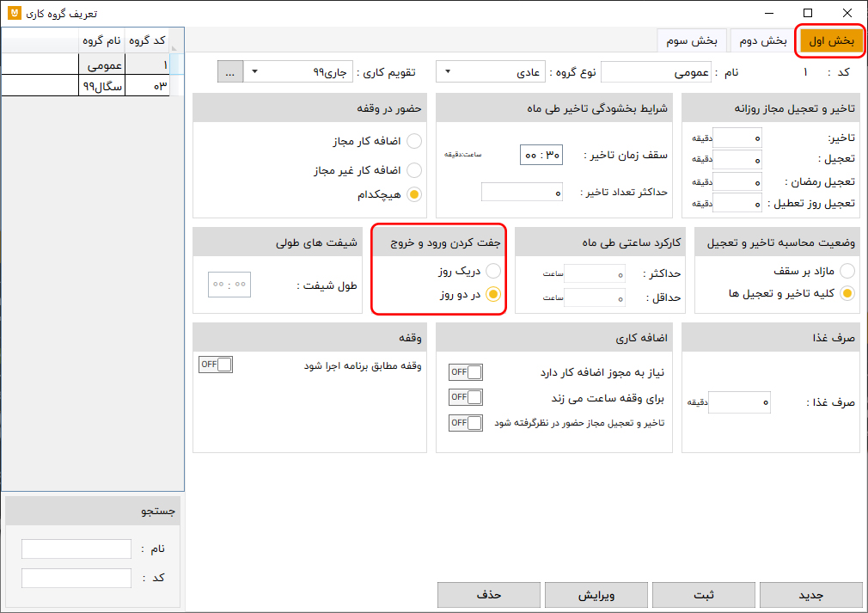
Task: Toggle تاخیر و تعجیل مجاز حضور switch
Action: (x=466, y=423)
